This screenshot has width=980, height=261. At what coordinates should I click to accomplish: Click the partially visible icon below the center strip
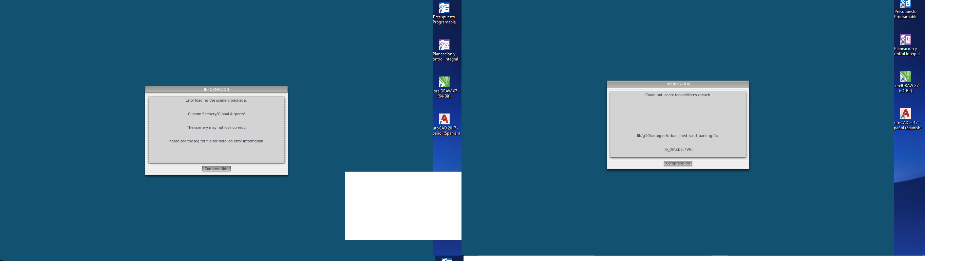[x=447, y=259]
